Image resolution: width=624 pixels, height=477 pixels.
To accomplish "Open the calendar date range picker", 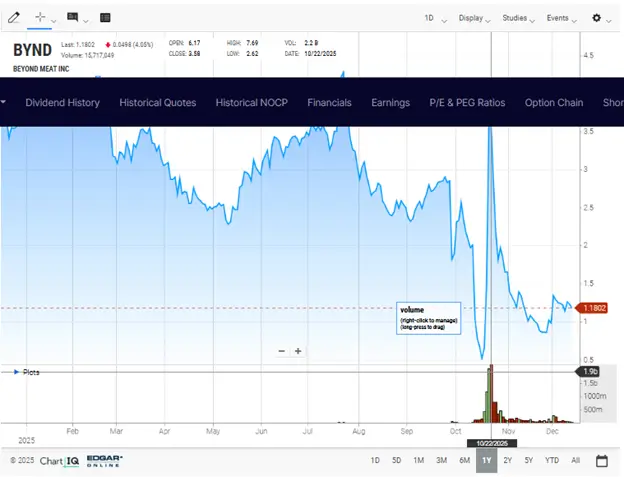I will coord(602,461).
